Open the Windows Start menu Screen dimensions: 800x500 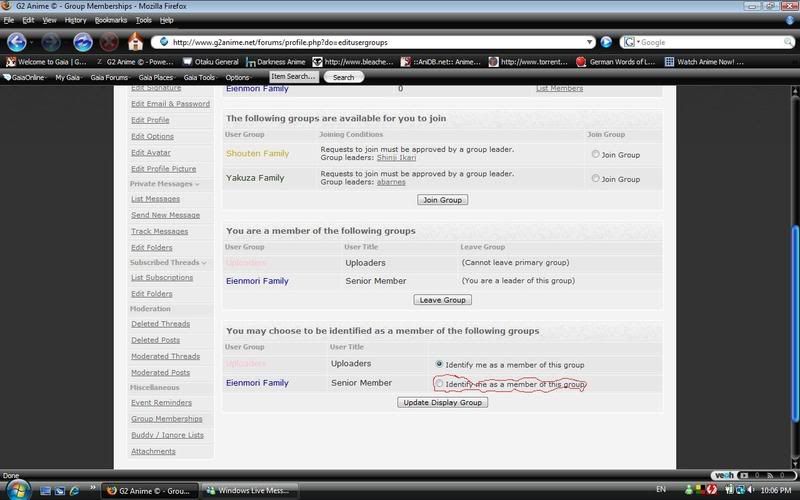pyautogui.click(x=13, y=490)
